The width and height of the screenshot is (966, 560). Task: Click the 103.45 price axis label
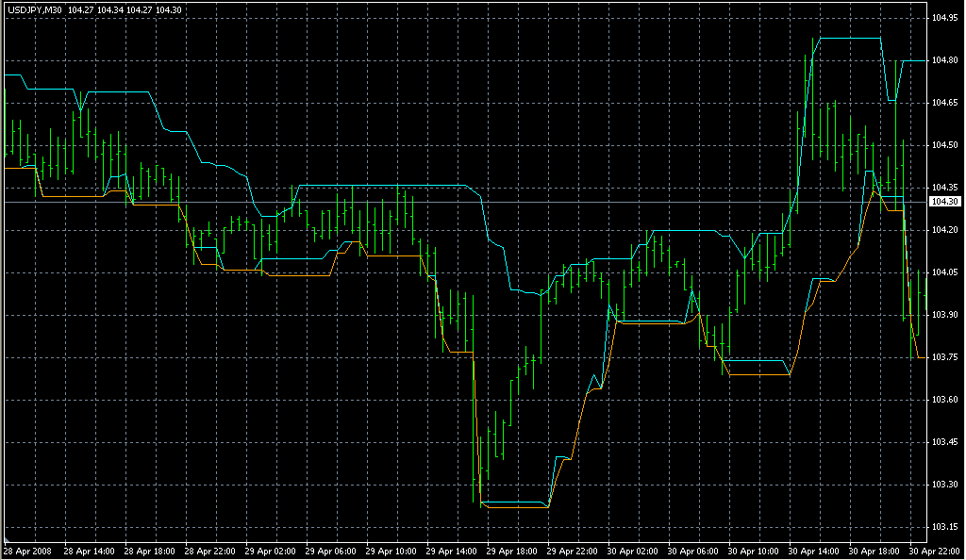coord(944,442)
